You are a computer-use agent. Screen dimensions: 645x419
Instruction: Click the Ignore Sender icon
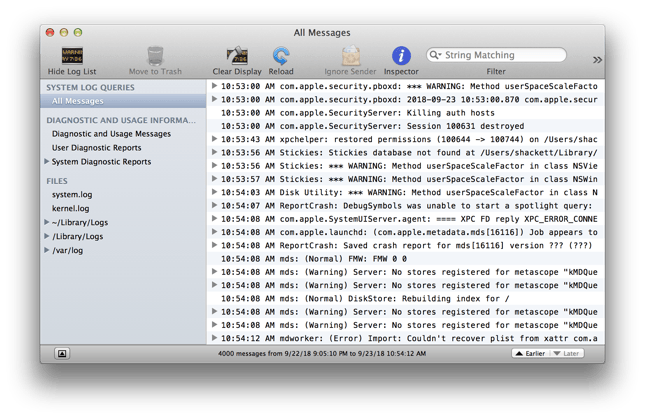[350, 56]
